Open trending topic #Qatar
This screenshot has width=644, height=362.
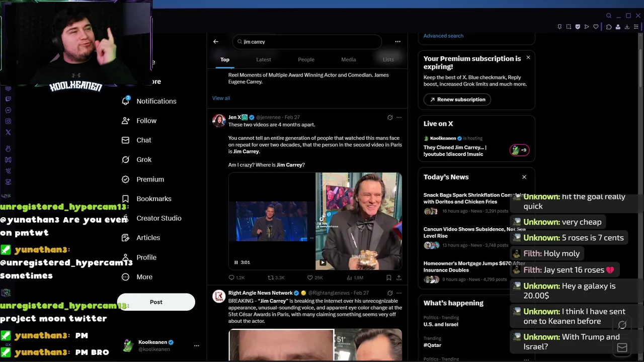point(433,345)
